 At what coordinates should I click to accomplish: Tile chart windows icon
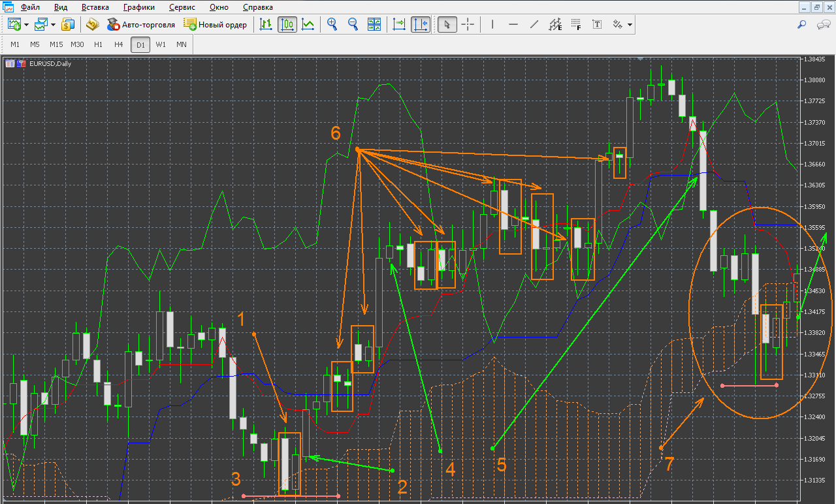point(374,25)
